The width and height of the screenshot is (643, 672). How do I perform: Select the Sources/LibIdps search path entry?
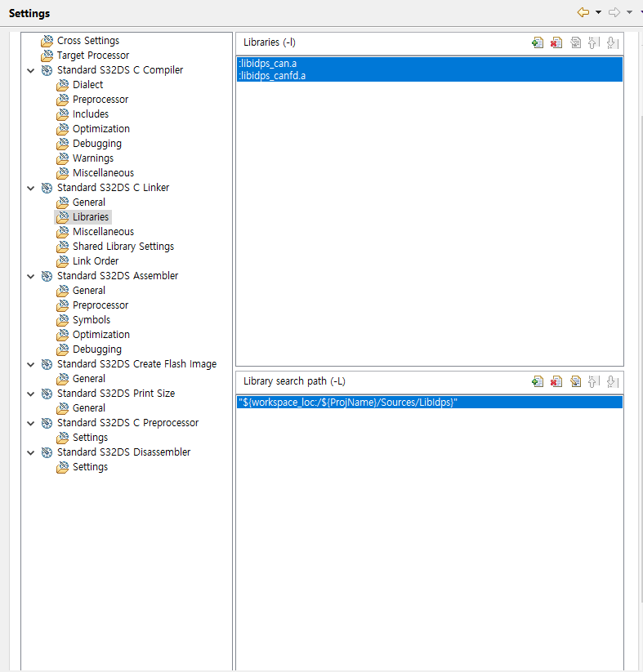(430, 403)
